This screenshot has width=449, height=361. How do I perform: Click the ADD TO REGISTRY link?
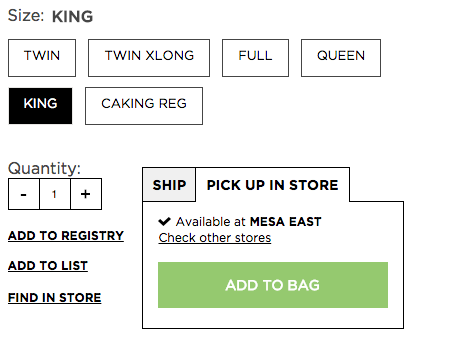pos(66,236)
